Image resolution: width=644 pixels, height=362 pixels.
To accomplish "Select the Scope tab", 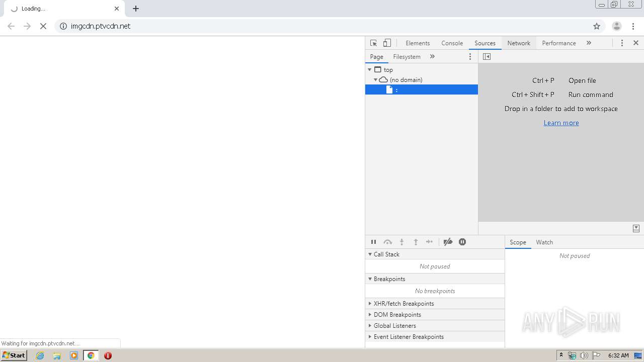I will click(518, 242).
